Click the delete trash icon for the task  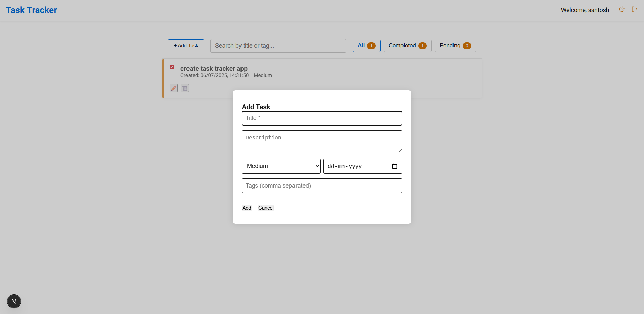185,88
